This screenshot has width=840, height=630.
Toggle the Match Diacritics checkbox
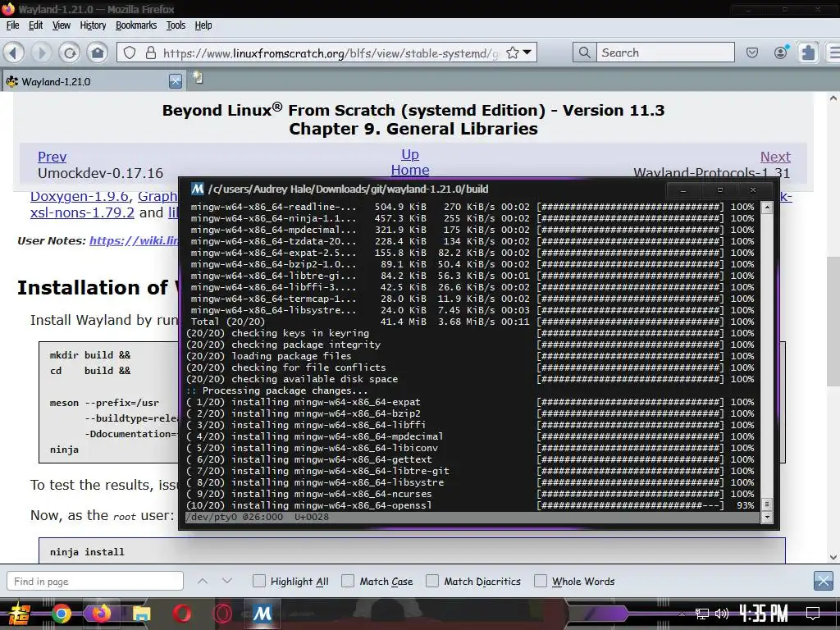[431, 581]
